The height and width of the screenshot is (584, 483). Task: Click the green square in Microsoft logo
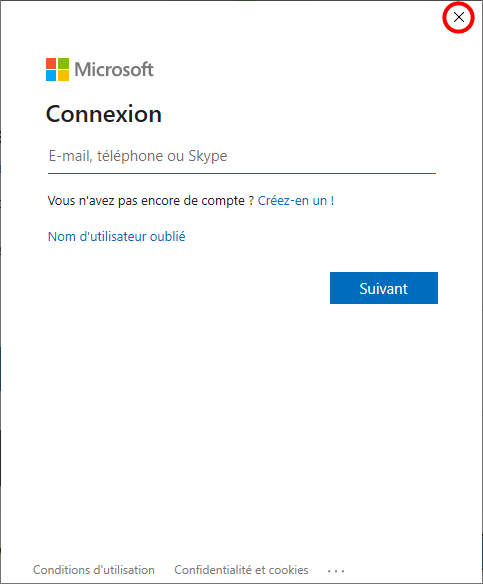coord(63,63)
